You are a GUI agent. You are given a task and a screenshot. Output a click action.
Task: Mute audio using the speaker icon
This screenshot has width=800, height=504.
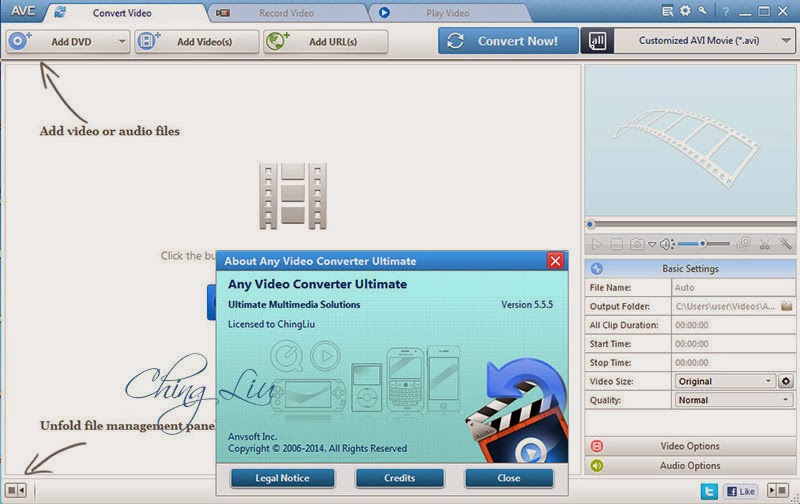tap(667, 244)
